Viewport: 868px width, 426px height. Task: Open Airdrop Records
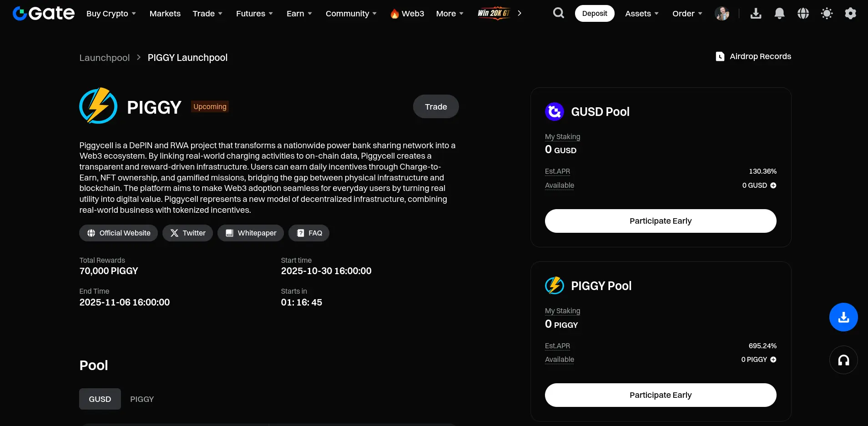[753, 56]
